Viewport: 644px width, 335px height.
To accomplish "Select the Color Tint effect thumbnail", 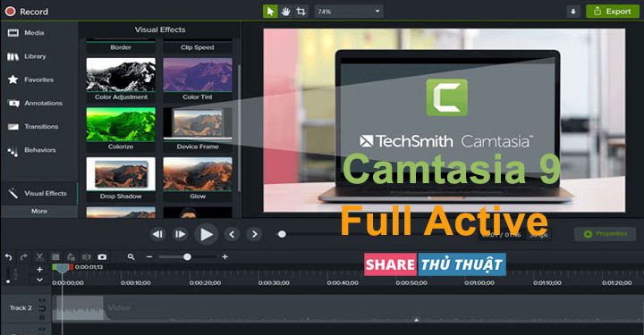I will pos(198,75).
